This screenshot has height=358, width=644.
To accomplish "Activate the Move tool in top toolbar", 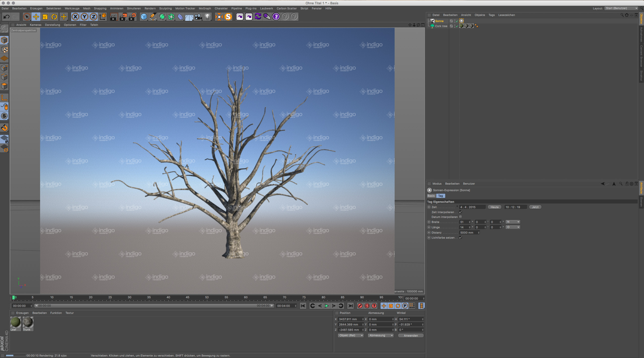I will pos(36,17).
